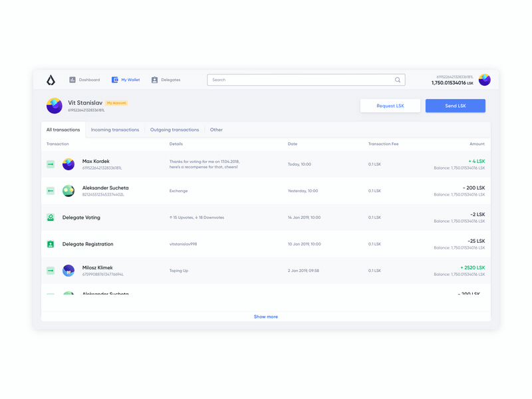
Task: Click the search magnifier icon
Action: [x=398, y=80]
